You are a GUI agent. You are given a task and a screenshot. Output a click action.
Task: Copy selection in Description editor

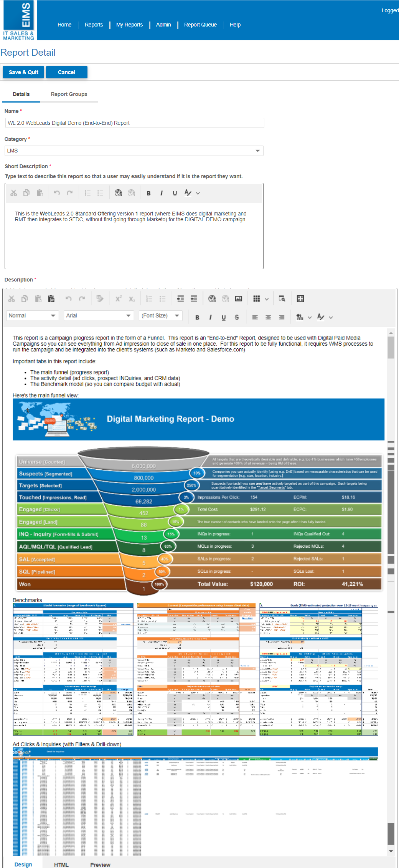click(25, 299)
